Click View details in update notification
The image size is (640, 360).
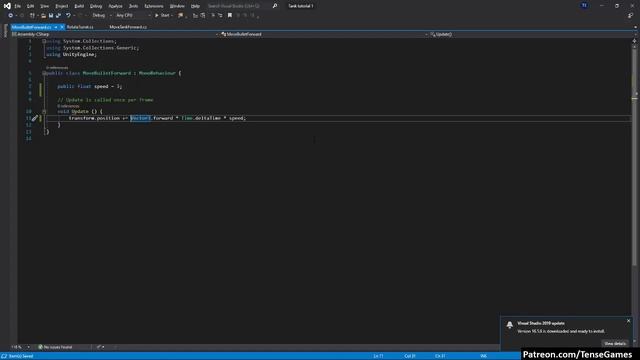(615, 343)
